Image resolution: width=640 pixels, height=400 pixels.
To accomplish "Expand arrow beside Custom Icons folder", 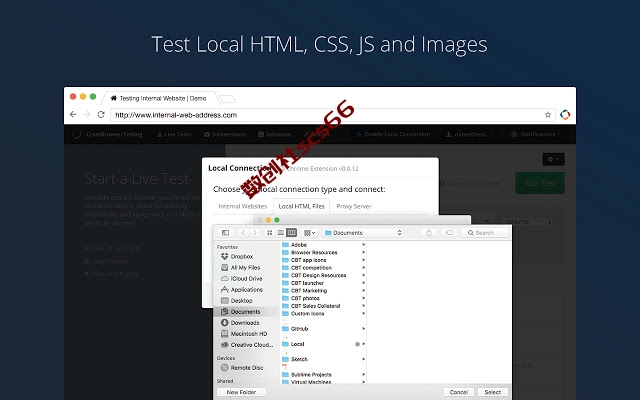I will pyautogui.click(x=363, y=313).
